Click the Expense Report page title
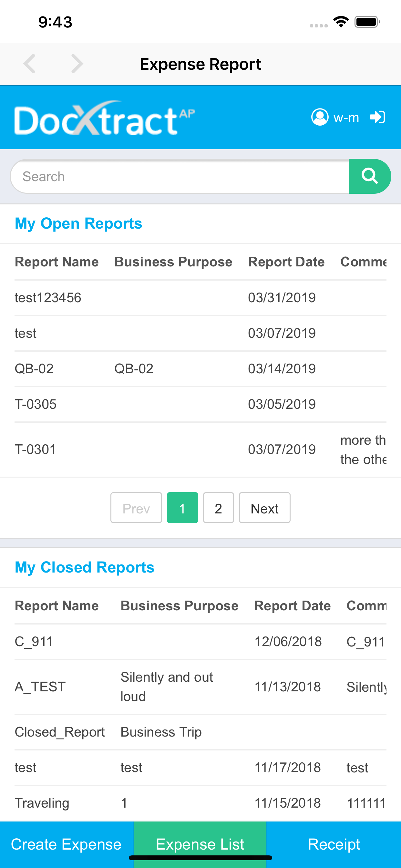The width and height of the screenshot is (401, 868). tap(200, 64)
